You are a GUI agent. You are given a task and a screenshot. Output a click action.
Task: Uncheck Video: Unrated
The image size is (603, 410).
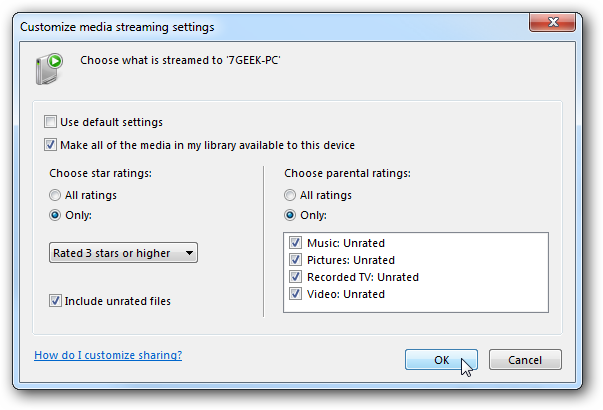(295, 294)
